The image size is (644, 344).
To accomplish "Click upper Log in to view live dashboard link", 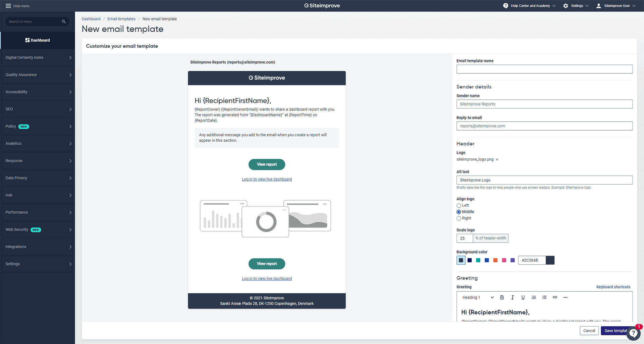I will 267,179.
